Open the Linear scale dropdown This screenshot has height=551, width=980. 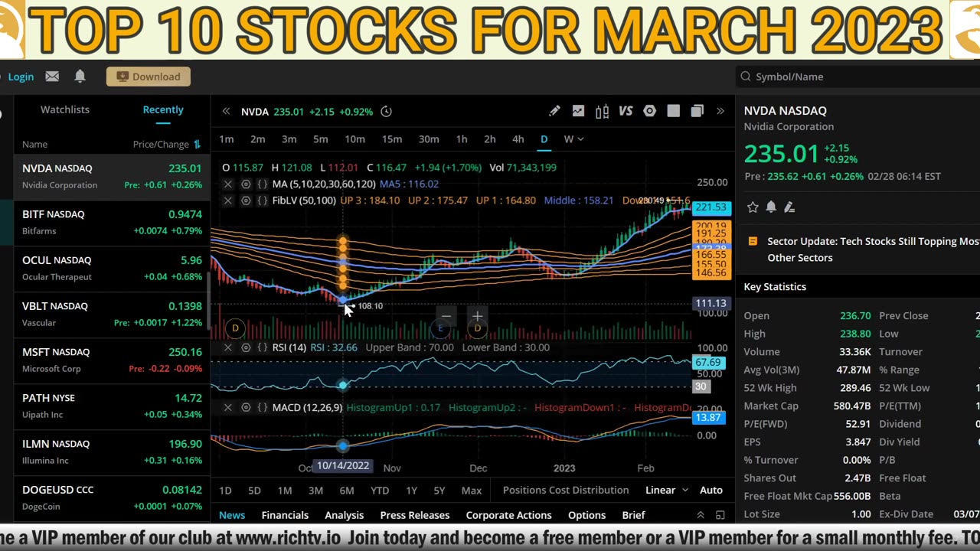click(667, 491)
